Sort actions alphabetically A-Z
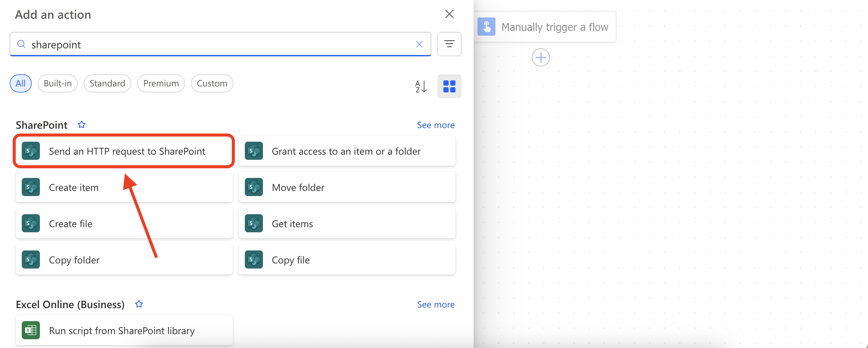 click(x=421, y=86)
